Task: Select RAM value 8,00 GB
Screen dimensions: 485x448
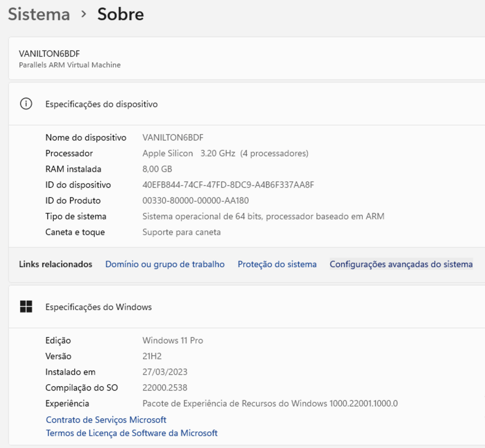Action: coord(157,169)
